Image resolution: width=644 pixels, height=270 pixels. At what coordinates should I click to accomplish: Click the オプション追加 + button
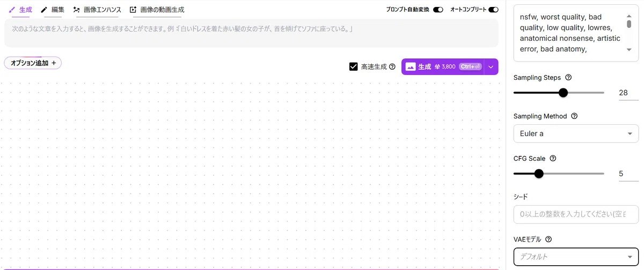[x=33, y=63]
